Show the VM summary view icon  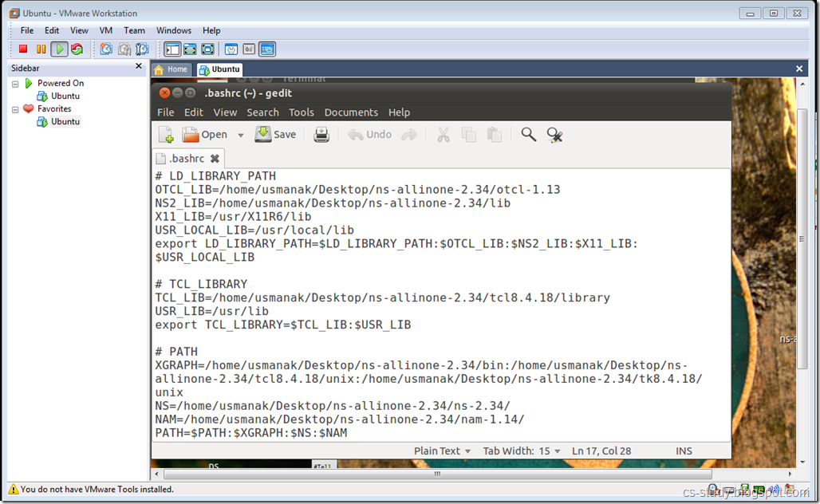(x=231, y=49)
